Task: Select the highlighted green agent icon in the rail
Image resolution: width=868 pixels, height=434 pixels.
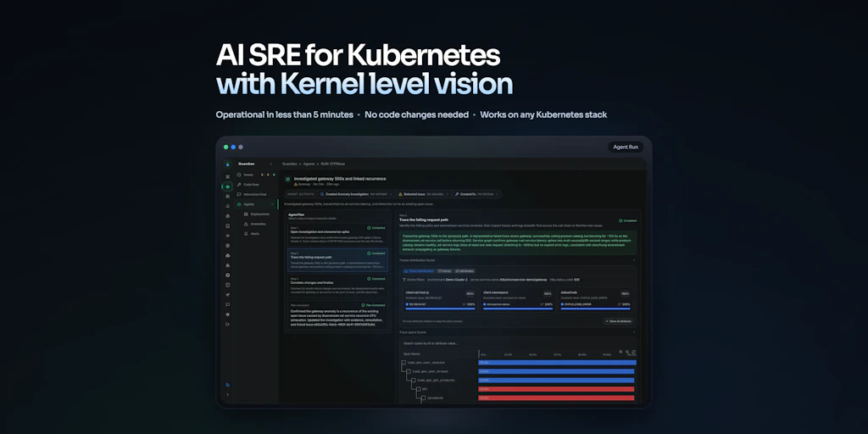Action: 227,186
